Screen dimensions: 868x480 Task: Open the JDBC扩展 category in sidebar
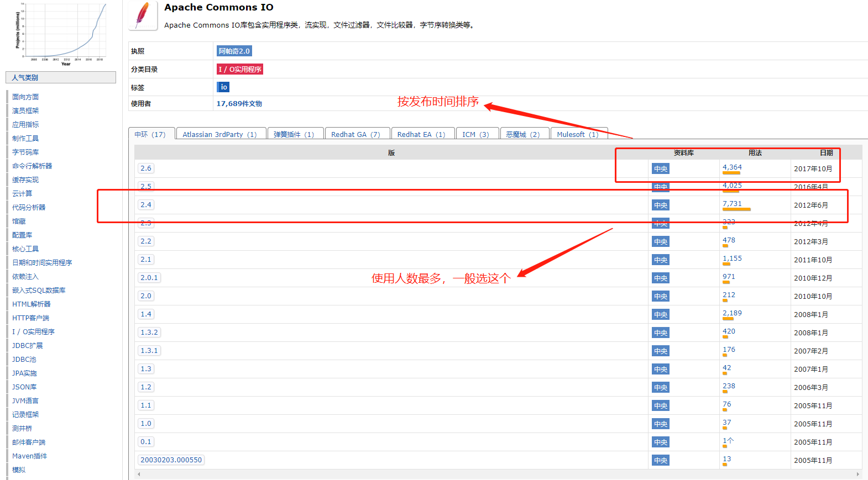(x=28, y=345)
